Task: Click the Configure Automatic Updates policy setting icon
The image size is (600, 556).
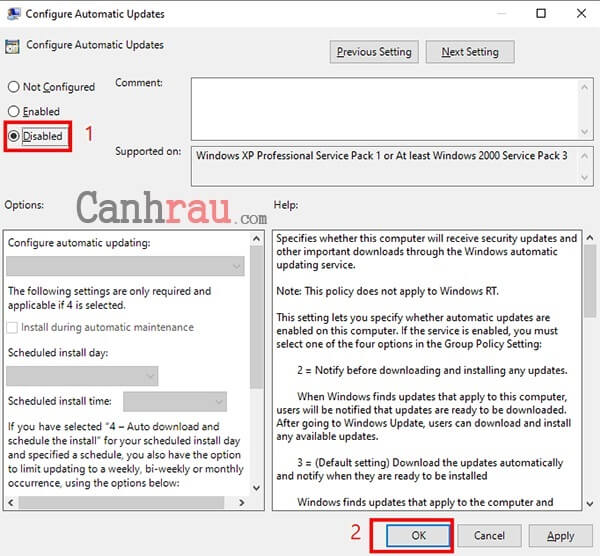Action: click(x=12, y=46)
